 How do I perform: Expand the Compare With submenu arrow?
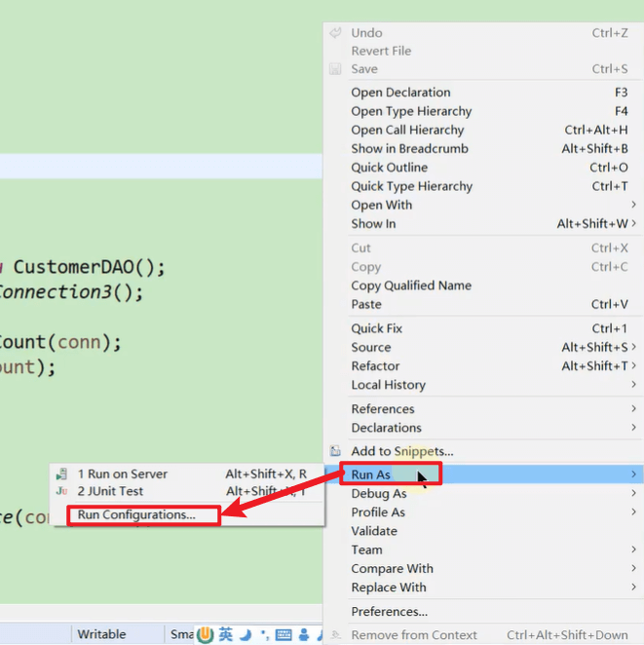coord(633,568)
